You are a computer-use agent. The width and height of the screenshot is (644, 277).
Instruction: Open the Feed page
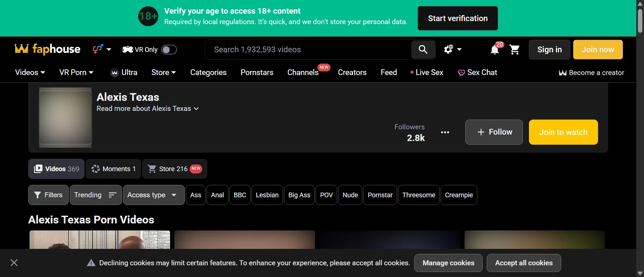click(389, 72)
